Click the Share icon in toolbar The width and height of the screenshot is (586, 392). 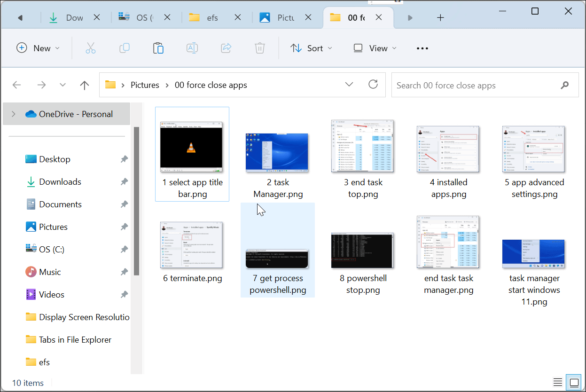click(226, 48)
